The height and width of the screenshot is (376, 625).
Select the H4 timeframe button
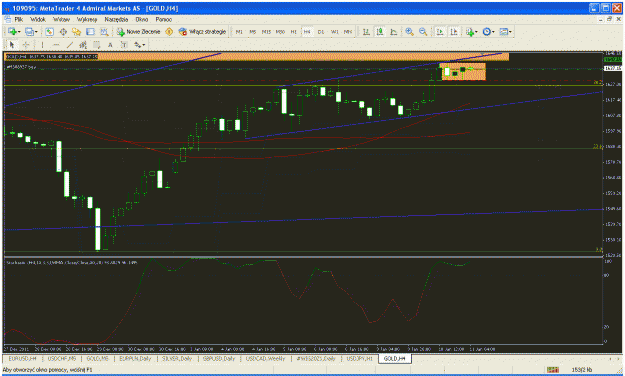[x=307, y=32]
